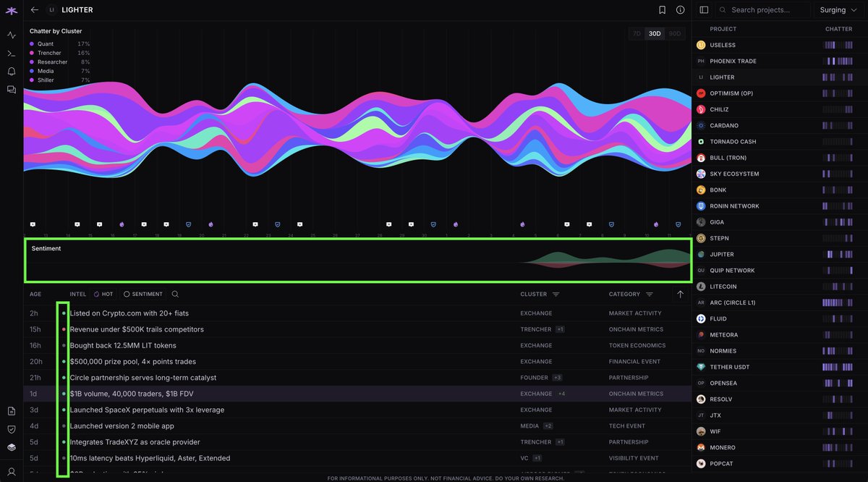Open 'Launched version 2 mobile app' item

coord(122,426)
